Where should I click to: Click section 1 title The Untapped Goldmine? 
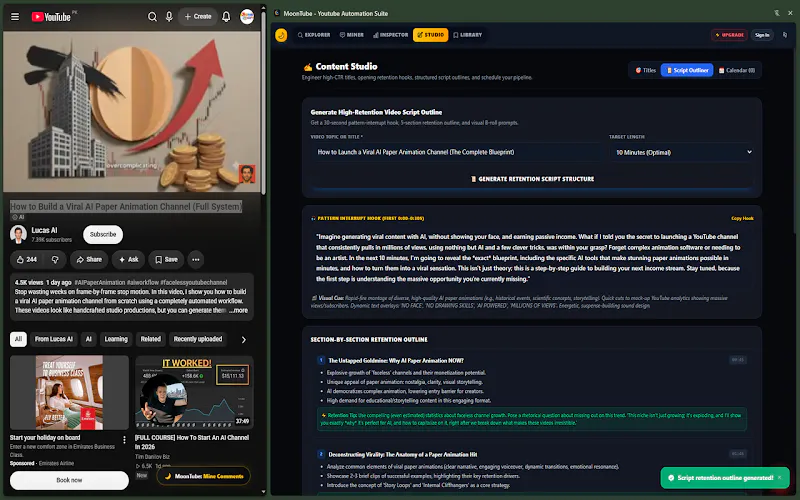396,360
